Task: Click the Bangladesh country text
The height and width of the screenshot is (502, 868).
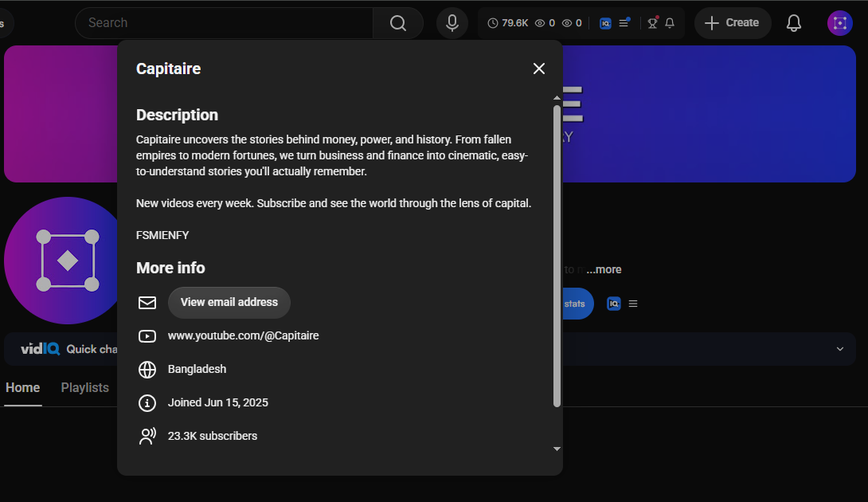Action: 197,370
